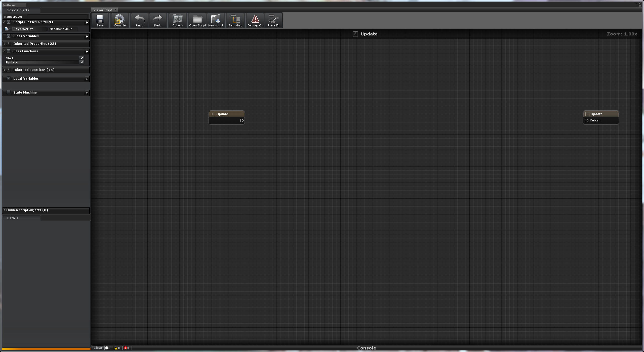
Task: Expand Inherited Properties (25)
Action: [4, 44]
